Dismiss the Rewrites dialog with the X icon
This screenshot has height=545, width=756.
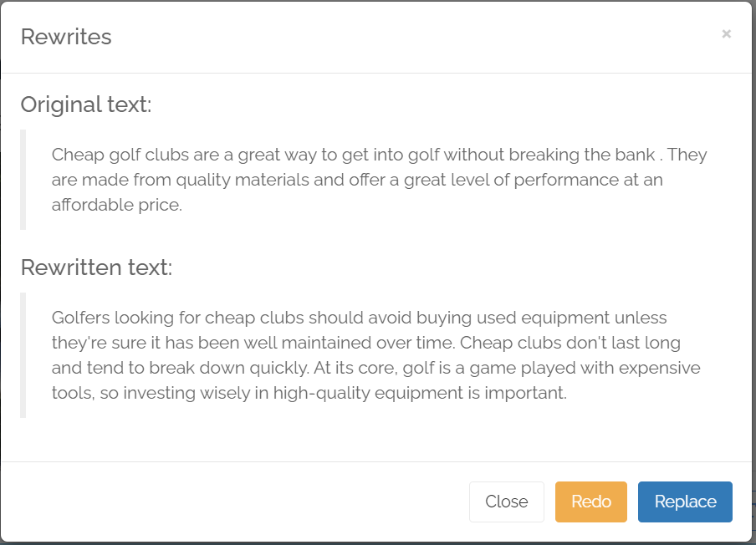coord(726,34)
